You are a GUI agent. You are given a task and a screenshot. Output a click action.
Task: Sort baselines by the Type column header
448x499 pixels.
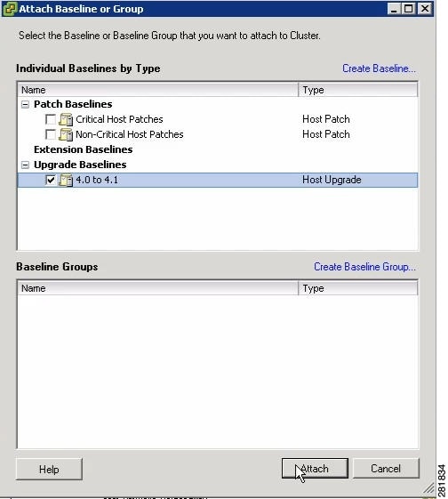click(358, 90)
